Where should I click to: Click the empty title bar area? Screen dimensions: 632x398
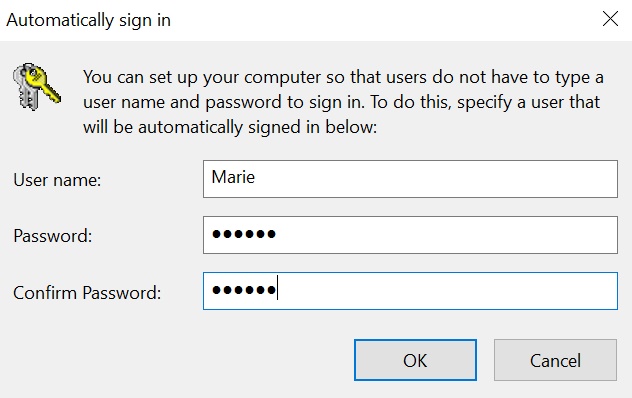click(383, 19)
